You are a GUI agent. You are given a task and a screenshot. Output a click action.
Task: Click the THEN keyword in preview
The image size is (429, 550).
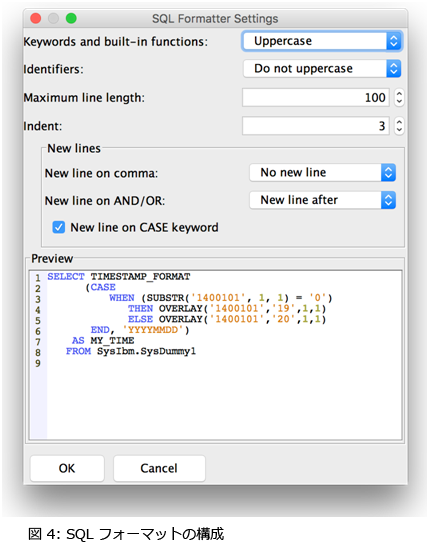click(140, 309)
